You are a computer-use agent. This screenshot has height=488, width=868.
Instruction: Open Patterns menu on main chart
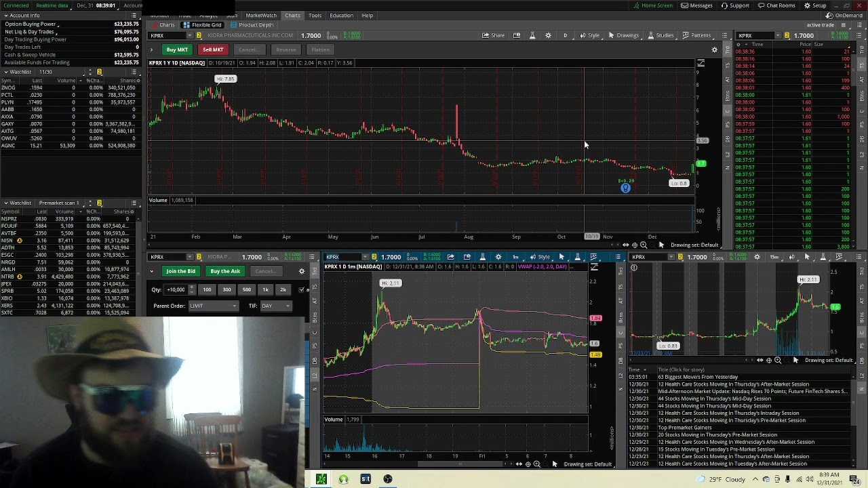696,35
